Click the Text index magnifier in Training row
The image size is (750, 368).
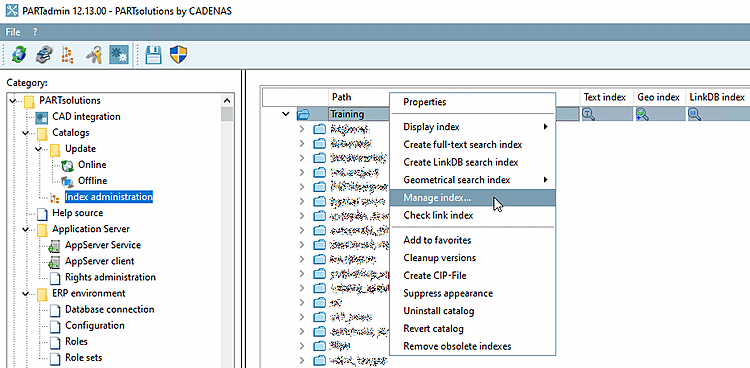pos(588,114)
